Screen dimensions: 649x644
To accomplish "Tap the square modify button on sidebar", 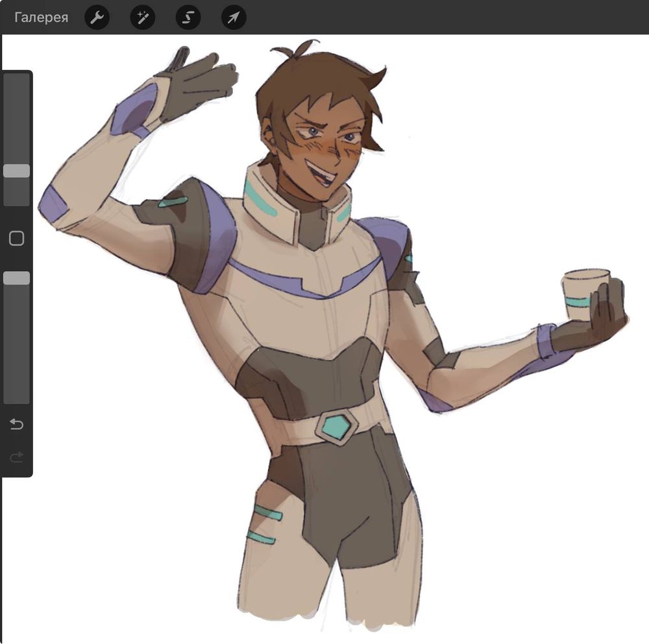I will click(17, 238).
